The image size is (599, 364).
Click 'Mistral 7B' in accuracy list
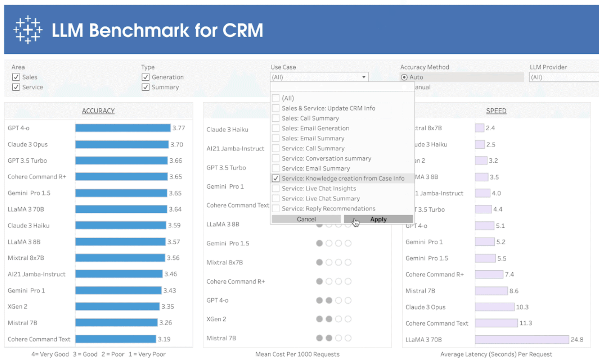[22, 323]
